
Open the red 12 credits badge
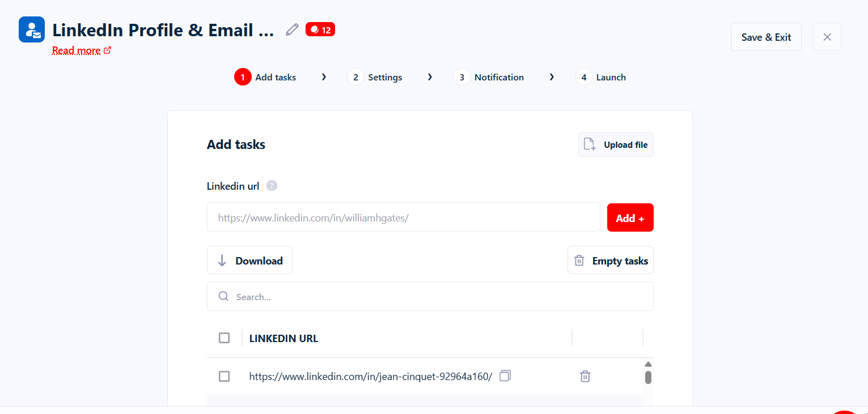coord(320,29)
